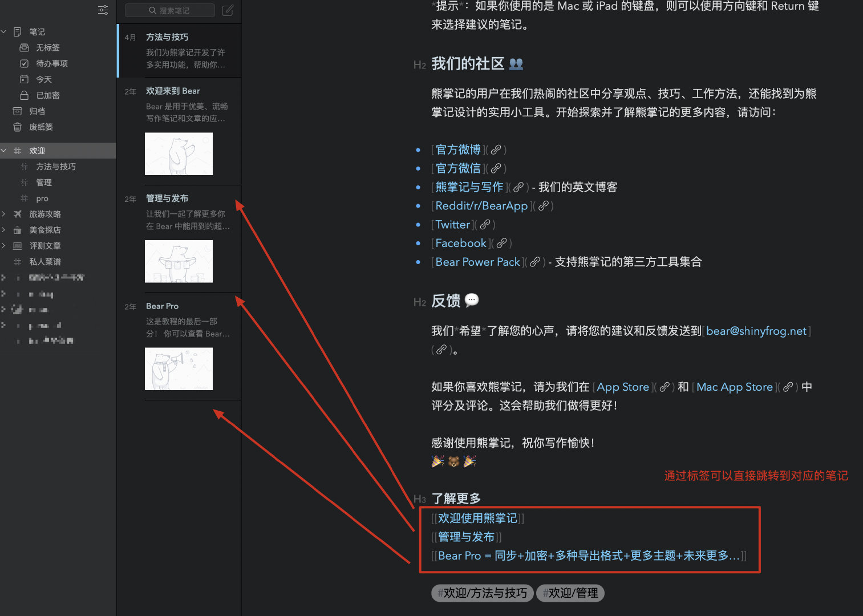Open the sidebar settings sliders icon
This screenshot has width=863, height=616.
pyautogui.click(x=103, y=10)
